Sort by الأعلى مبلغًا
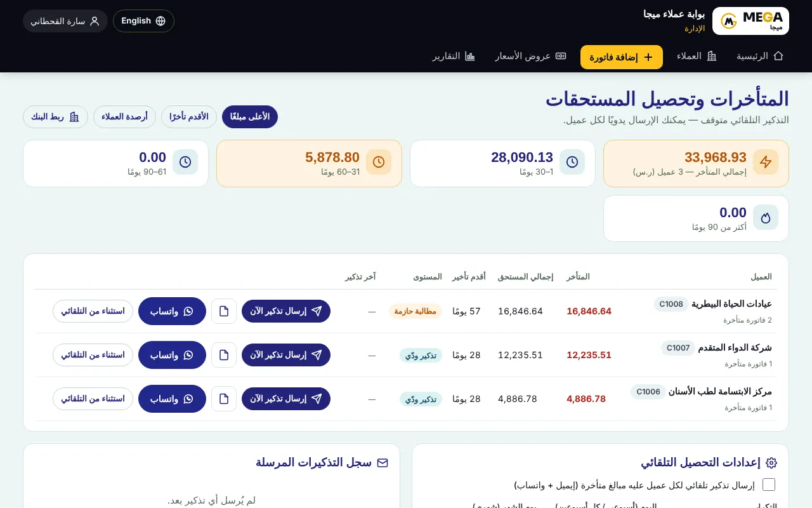Viewport: 812px width, 508px height. pos(250,117)
